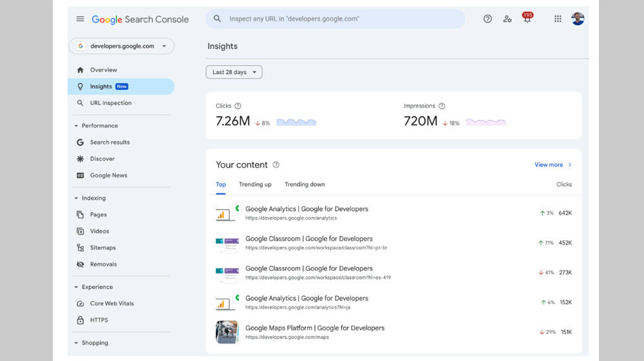Select the Top tab
This screenshot has width=644, height=361.
point(220,184)
